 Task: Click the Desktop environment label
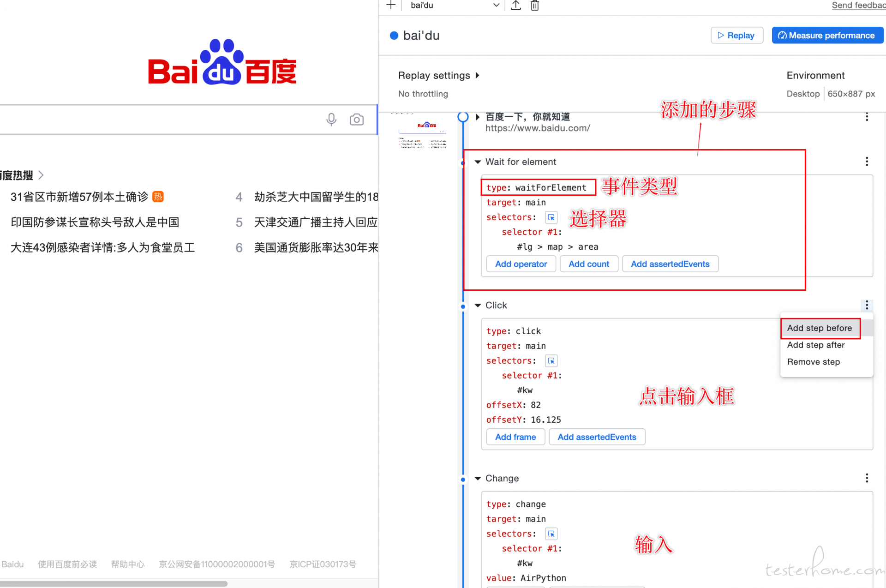click(x=803, y=94)
